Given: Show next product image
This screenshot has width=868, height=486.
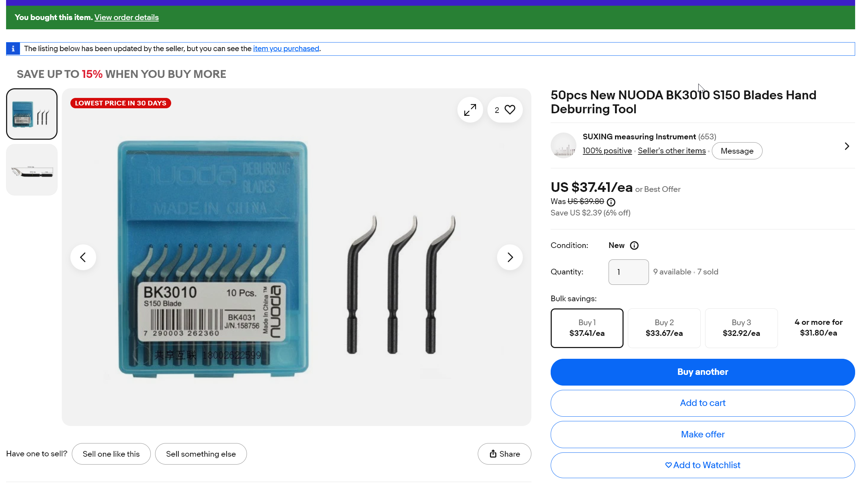Looking at the screenshot, I should 510,257.
